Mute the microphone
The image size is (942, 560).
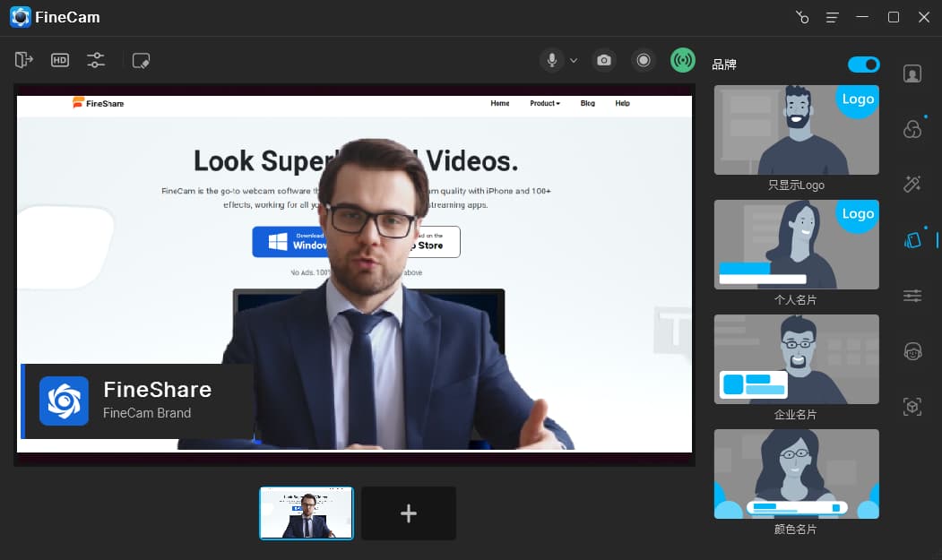(x=552, y=60)
